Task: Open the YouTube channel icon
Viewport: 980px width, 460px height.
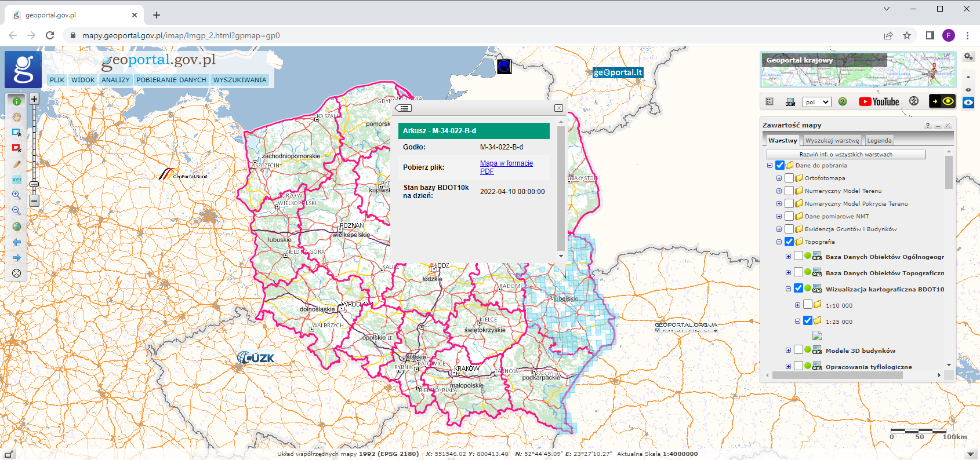Action: [879, 102]
